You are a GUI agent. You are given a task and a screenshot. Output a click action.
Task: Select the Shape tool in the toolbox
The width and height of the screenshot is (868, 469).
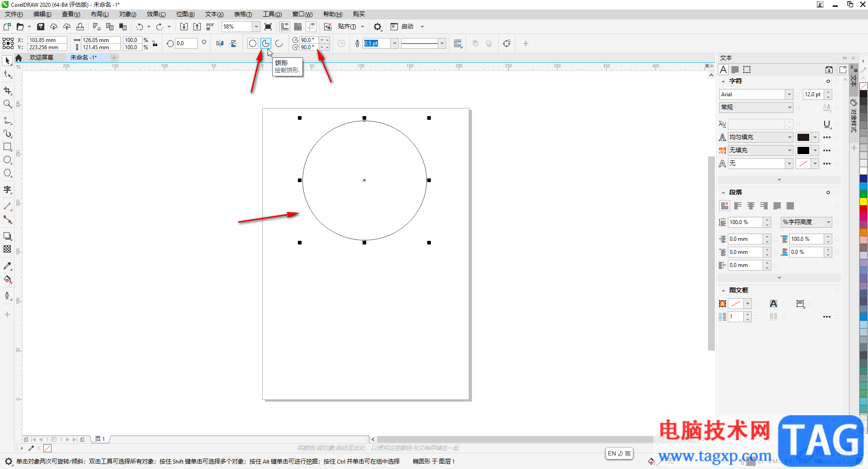(x=7, y=75)
